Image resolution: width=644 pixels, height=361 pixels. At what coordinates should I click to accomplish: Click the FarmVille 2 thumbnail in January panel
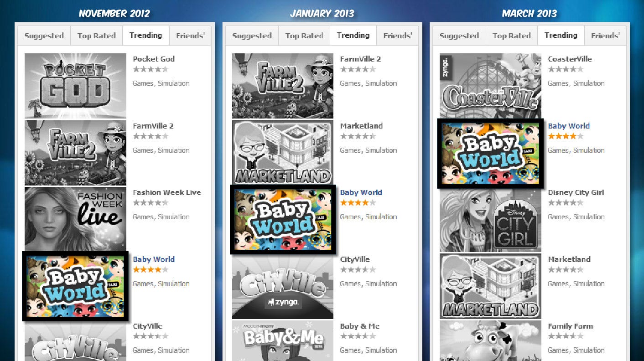(283, 86)
